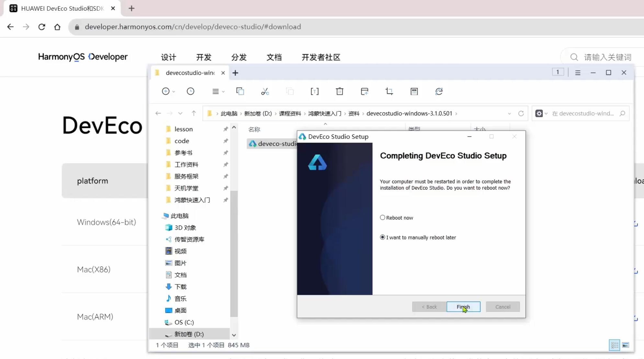Unpin the code quick access folder
Image resolution: width=644 pixels, height=359 pixels.
[225, 141]
